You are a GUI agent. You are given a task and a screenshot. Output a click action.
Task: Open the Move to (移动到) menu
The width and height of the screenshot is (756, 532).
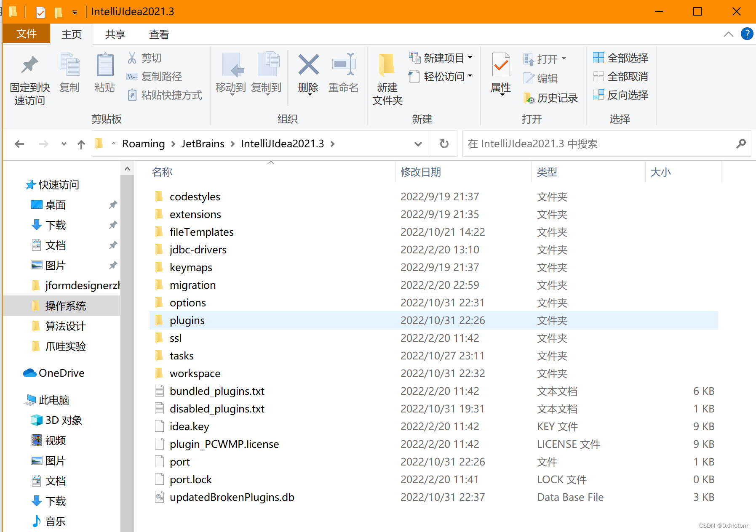coord(231,74)
